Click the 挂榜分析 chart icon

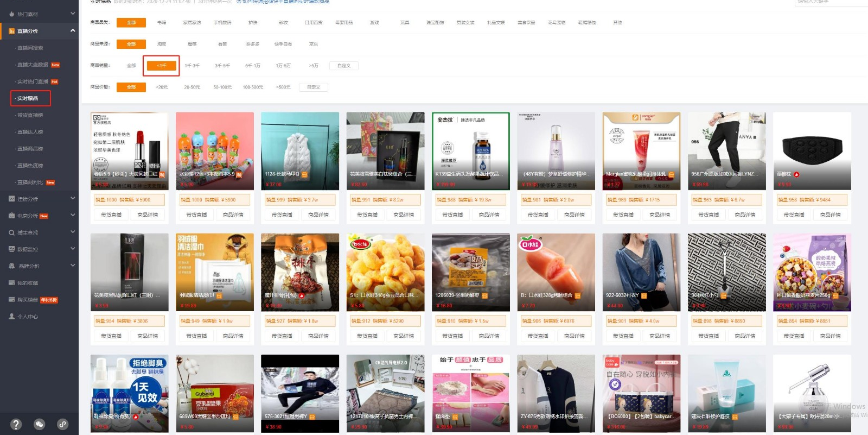click(x=11, y=199)
